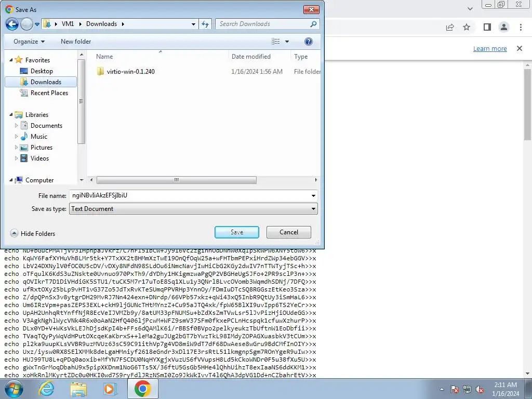Screen dimensions: 532x399
Task: Click the search magnifier icon
Action: 313,24
